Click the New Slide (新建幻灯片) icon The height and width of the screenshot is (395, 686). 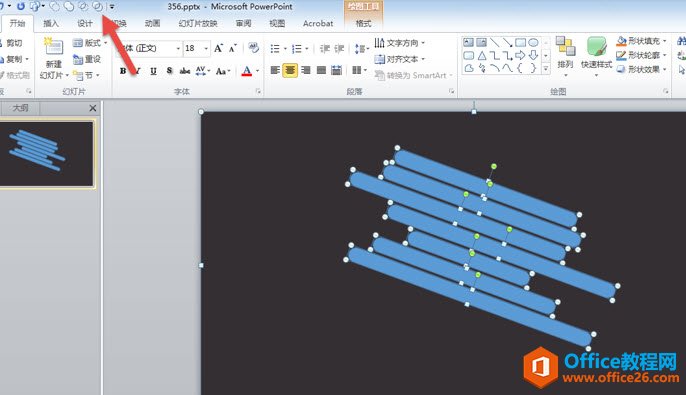click(x=54, y=58)
